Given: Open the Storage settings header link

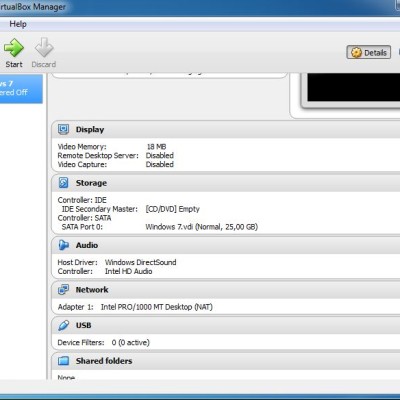Looking at the screenshot, I should tap(91, 183).
